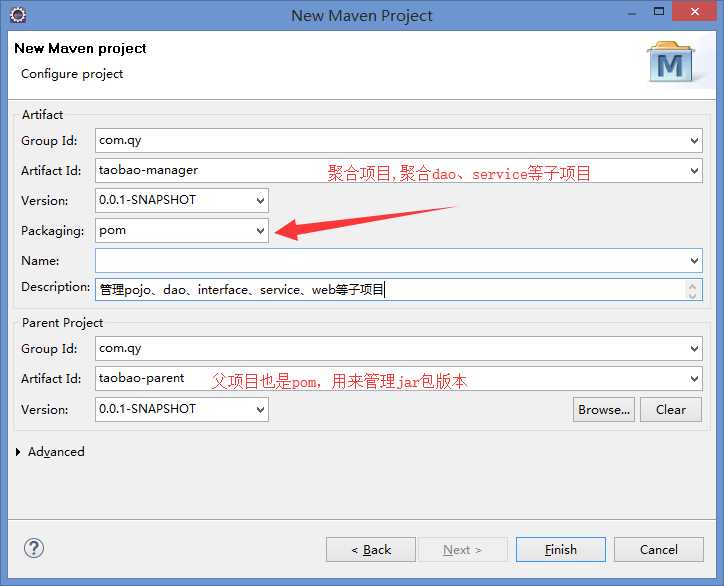724x586 pixels.
Task: Open the Artifact Group Id dropdown arrow
Action: [x=694, y=141]
